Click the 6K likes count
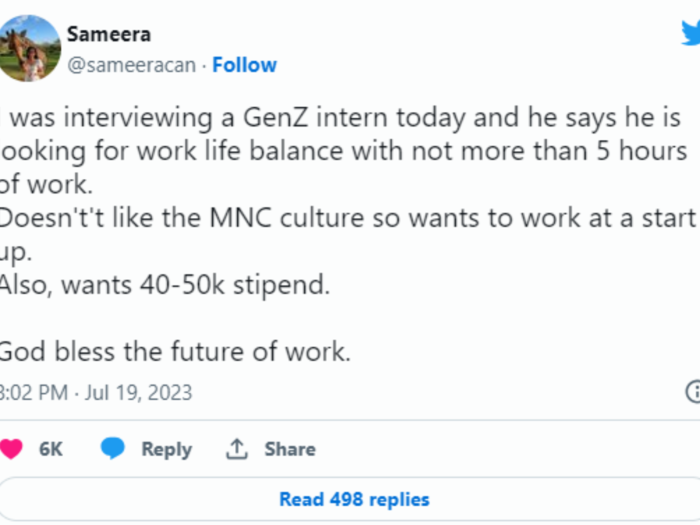Screen dimensions: 700x525 (x=51, y=449)
